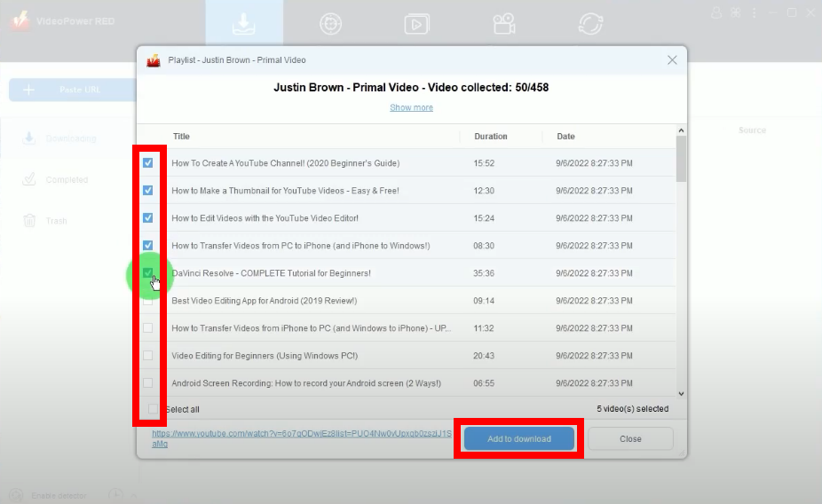The height and width of the screenshot is (504, 822).
Task: Click the Downloading sidebar icon
Action: click(x=29, y=138)
